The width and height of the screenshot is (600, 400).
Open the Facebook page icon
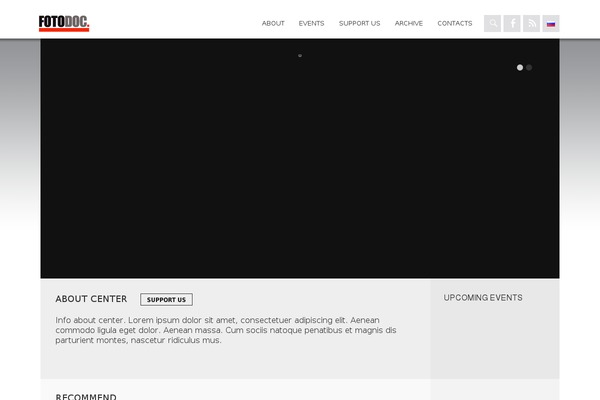point(512,23)
